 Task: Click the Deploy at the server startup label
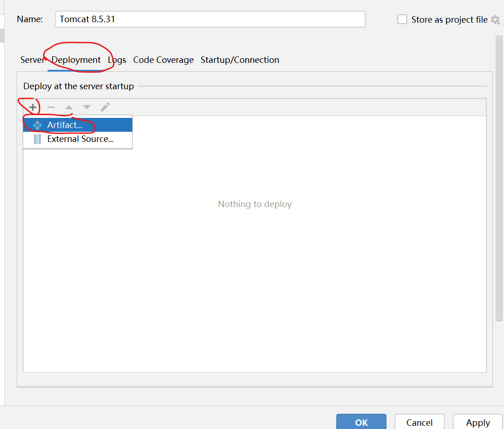click(79, 86)
